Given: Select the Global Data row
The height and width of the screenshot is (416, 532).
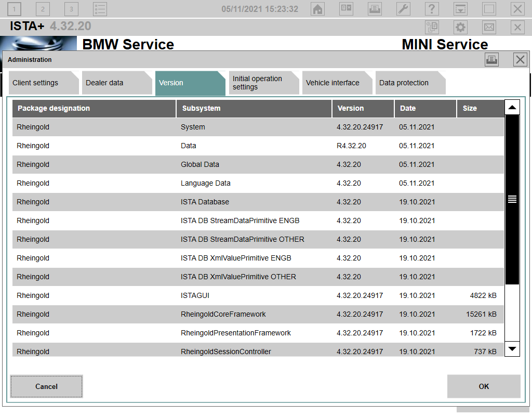Looking at the screenshot, I should point(258,164).
